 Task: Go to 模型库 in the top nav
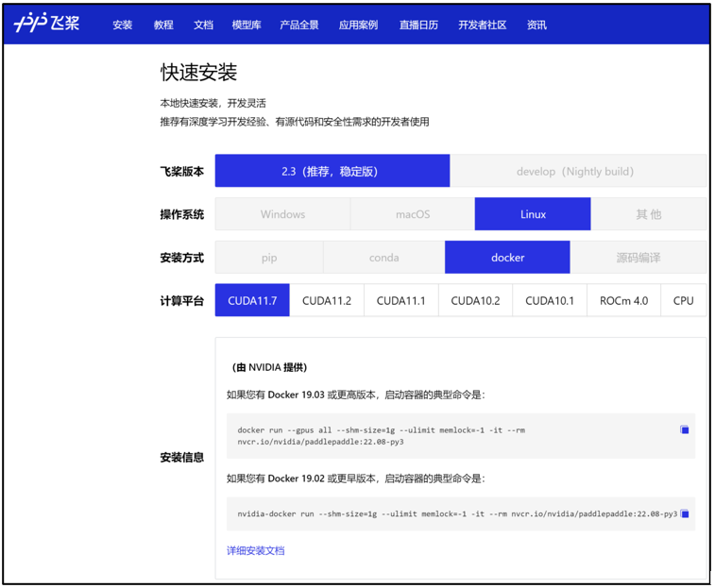(x=247, y=25)
